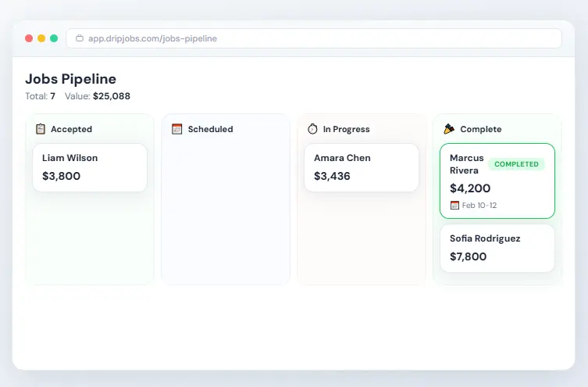Click the stopwatch icon beside In Progress
Image resolution: width=588 pixels, height=387 pixels.
pyautogui.click(x=312, y=129)
